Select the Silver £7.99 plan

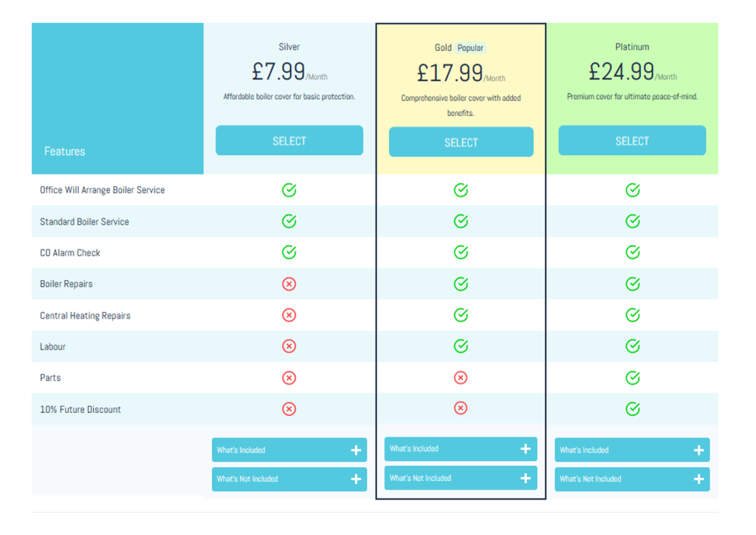point(289,140)
